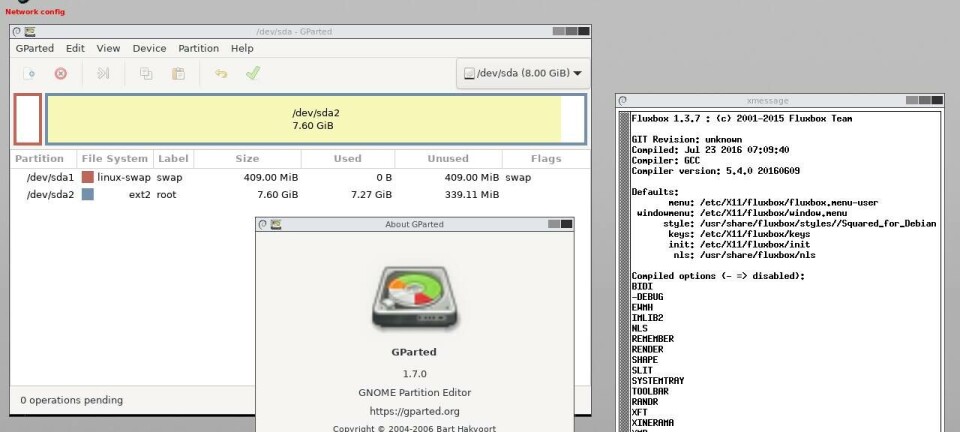Click the GIT Revision: unknown line in xmessage
960x432 pixels.
tap(686, 140)
